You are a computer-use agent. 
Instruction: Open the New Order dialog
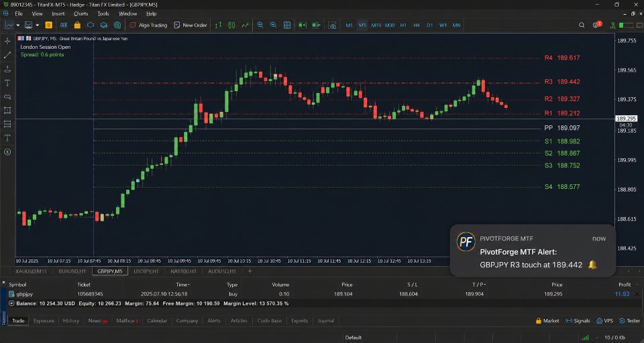(191, 25)
